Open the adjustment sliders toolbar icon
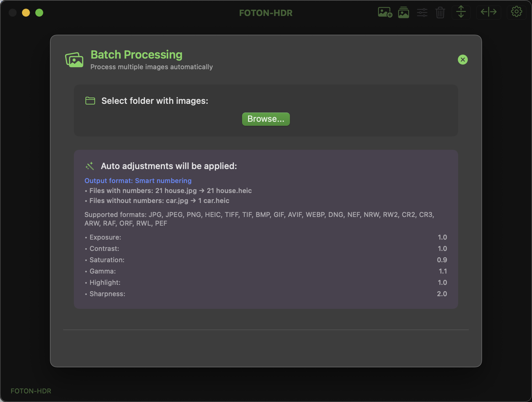Image resolution: width=532 pixels, height=402 pixels. [x=422, y=13]
